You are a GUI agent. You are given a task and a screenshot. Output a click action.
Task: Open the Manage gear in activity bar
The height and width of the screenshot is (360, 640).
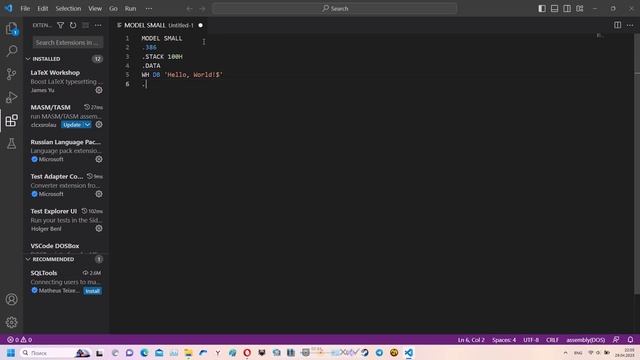pos(11,322)
